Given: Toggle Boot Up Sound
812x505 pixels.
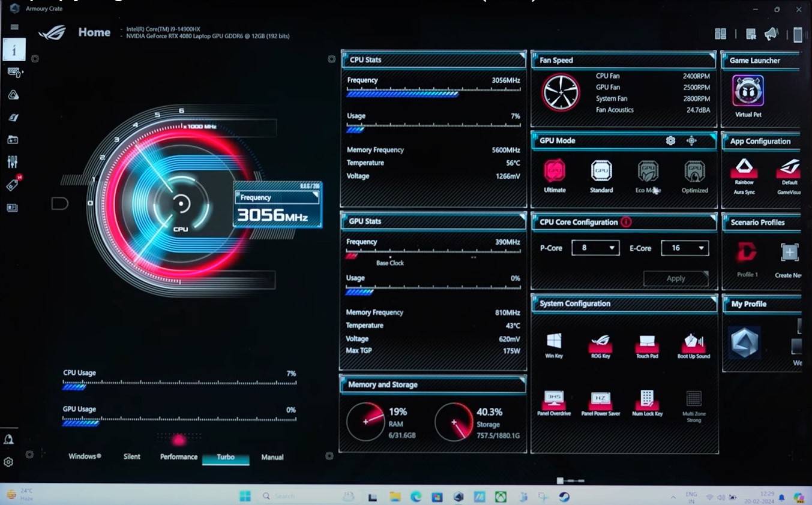Looking at the screenshot, I should pyautogui.click(x=694, y=342).
